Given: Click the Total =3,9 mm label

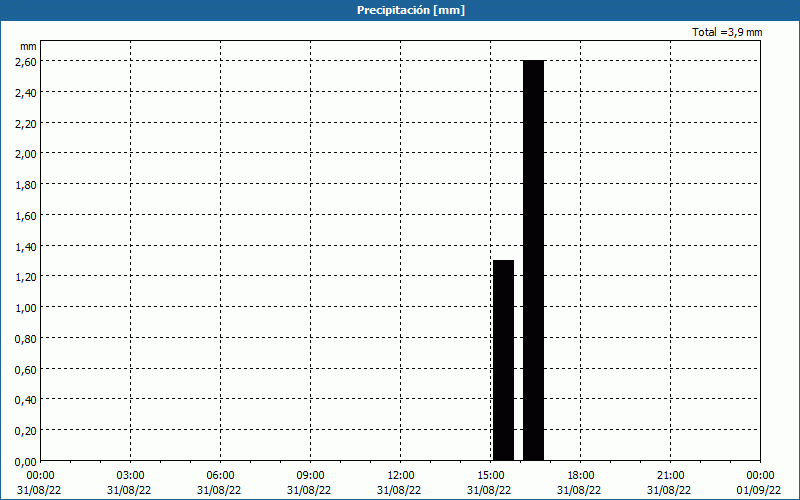Looking at the screenshot, I should (x=727, y=32).
